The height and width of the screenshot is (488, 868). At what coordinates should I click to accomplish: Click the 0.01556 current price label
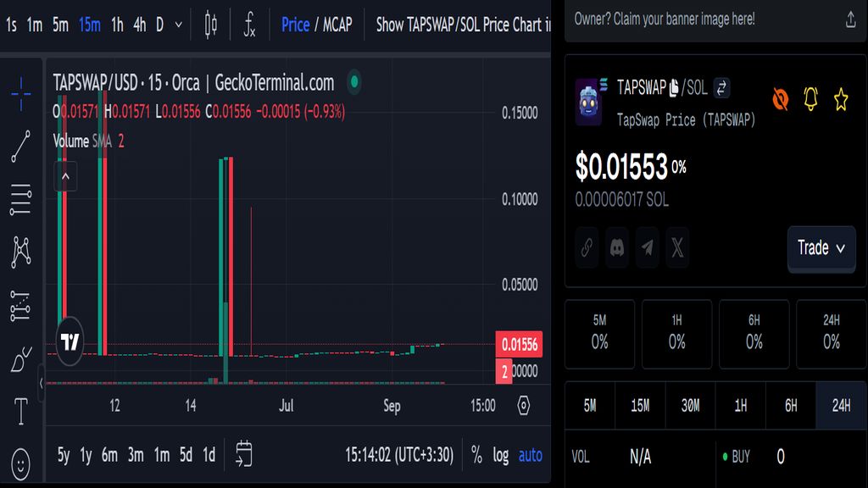(519, 344)
